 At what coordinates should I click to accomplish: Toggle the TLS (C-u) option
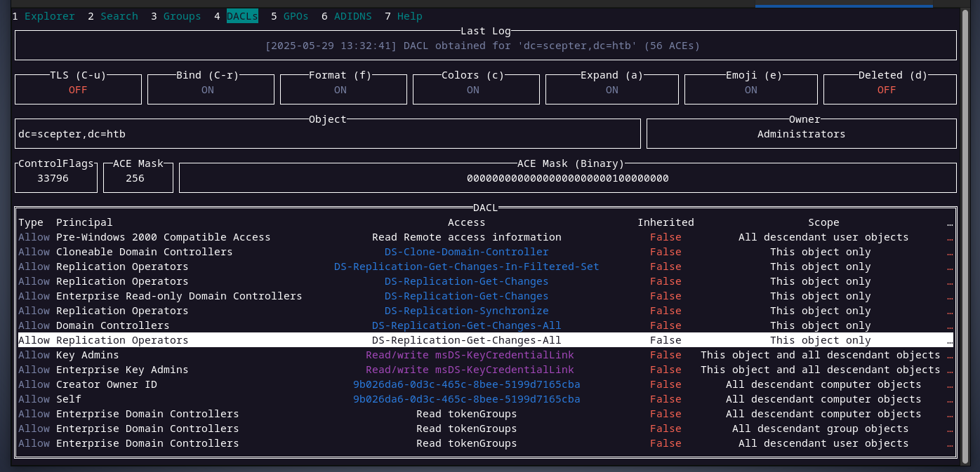pyautogui.click(x=78, y=90)
